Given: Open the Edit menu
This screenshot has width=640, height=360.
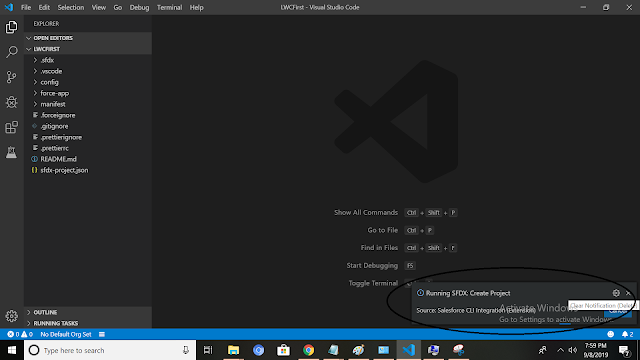Looking at the screenshot, I should point(44,7).
